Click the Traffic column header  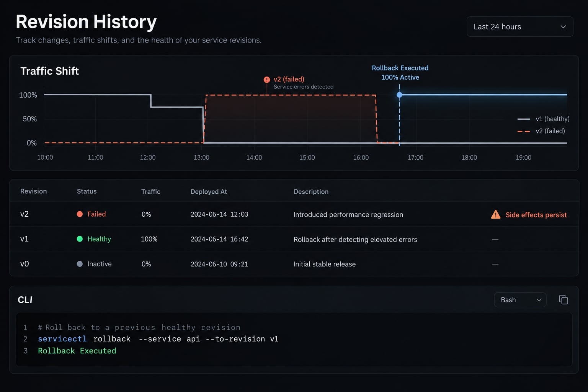pyautogui.click(x=151, y=191)
